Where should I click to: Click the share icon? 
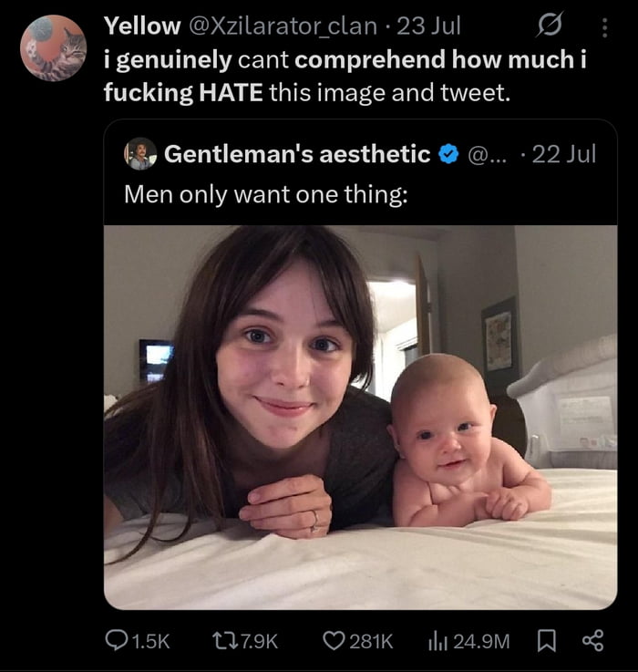[x=592, y=641]
